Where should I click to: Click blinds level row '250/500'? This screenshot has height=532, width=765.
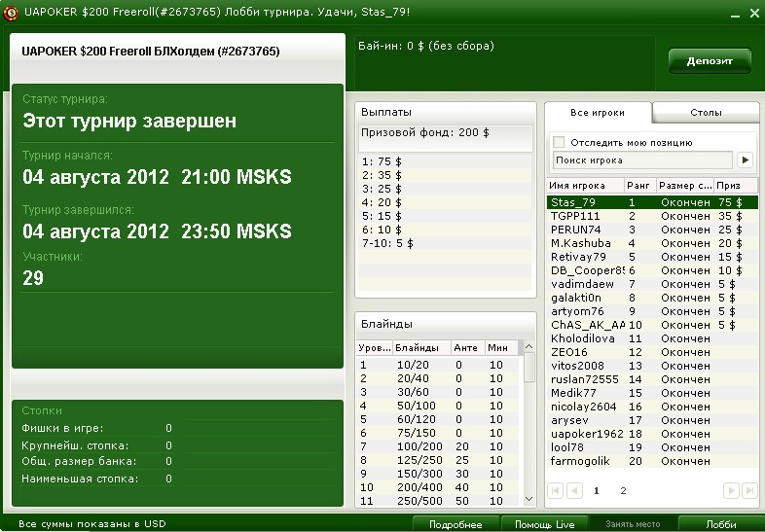tap(438, 501)
